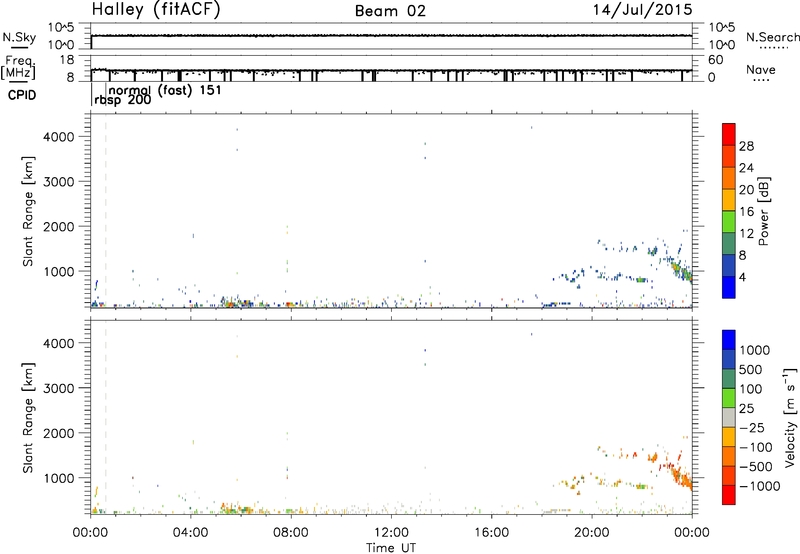Screen dimensions: 800x554
Task: Click the 'normal (fast) 151' CPID text
Action: (x=165, y=90)
